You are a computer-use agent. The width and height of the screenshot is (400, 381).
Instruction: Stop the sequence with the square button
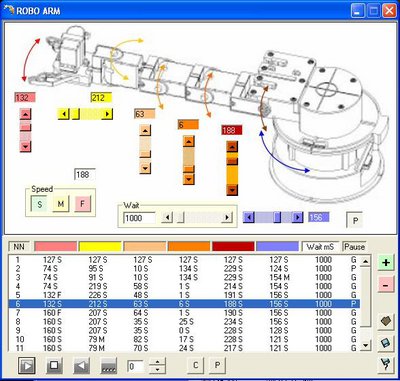click(54, 366)
